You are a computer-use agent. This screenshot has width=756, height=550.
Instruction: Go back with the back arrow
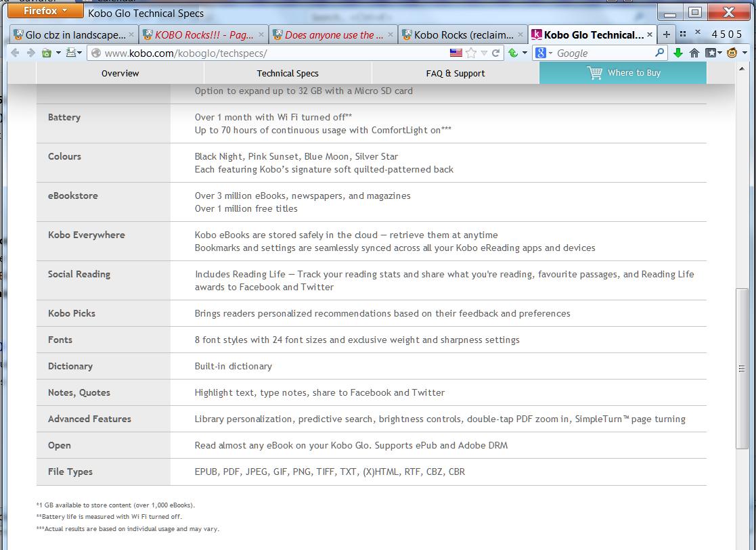[x=15, y=53]
